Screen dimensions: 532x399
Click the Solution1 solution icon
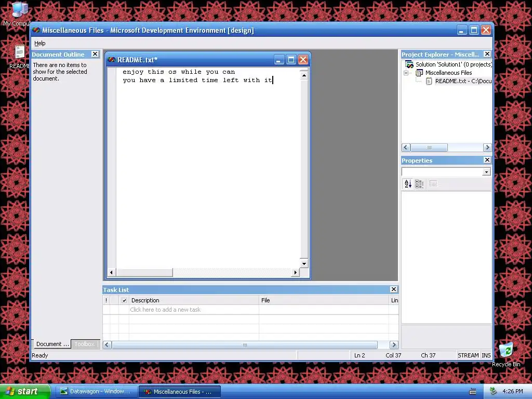click(x=409, y=64)
